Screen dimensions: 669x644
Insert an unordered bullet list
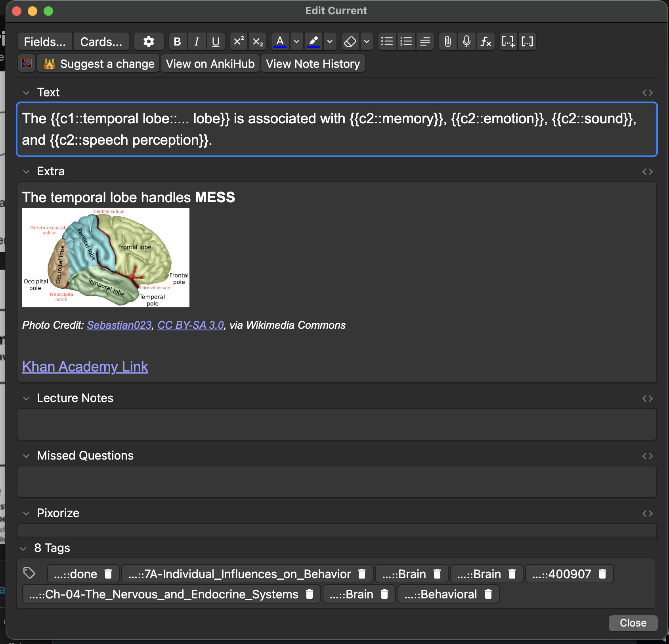[x=387, y=42]
